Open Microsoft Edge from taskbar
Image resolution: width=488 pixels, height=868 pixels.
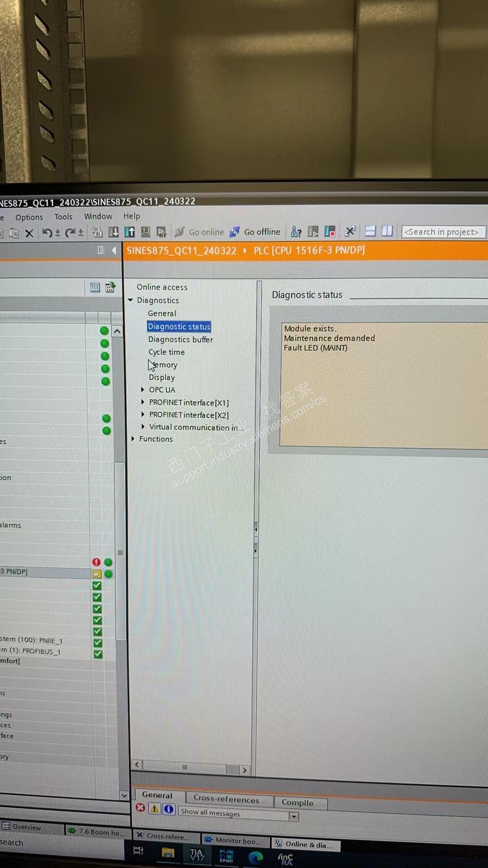(x=256, y=857)
